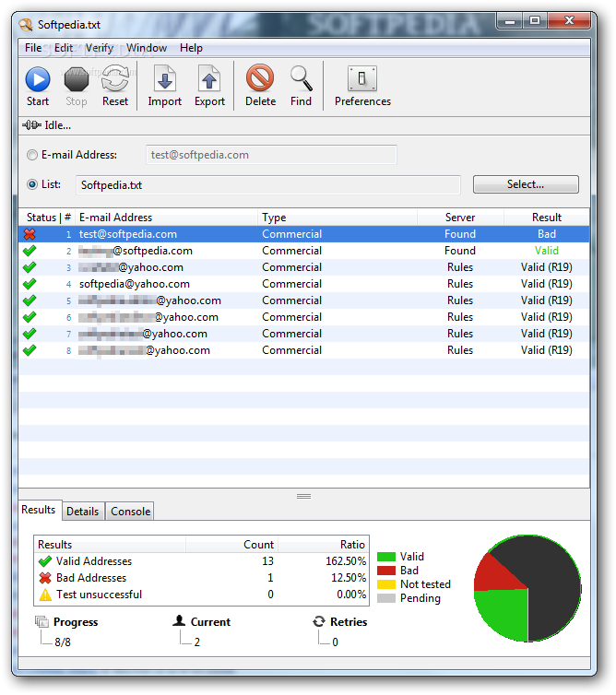
Task: Switch to the Details tab
Action: [x=83, y=512]
